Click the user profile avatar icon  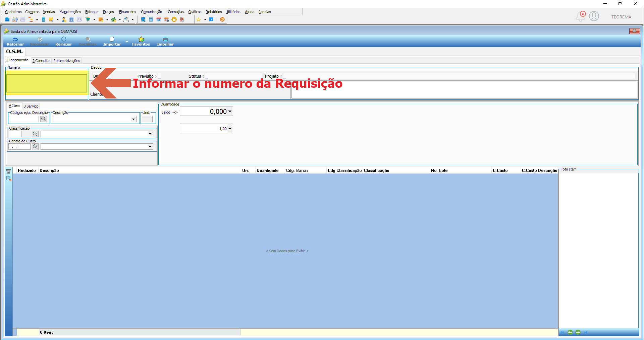click(x=594, y=16)
